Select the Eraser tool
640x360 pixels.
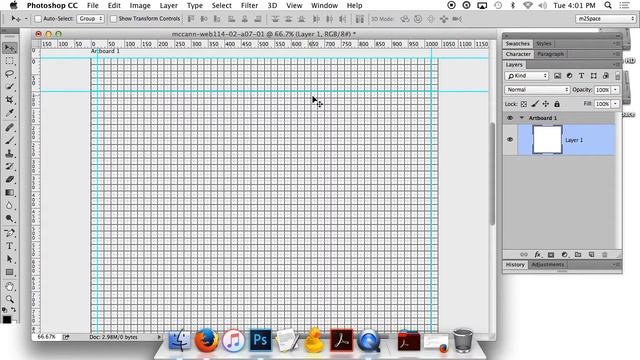9,180
